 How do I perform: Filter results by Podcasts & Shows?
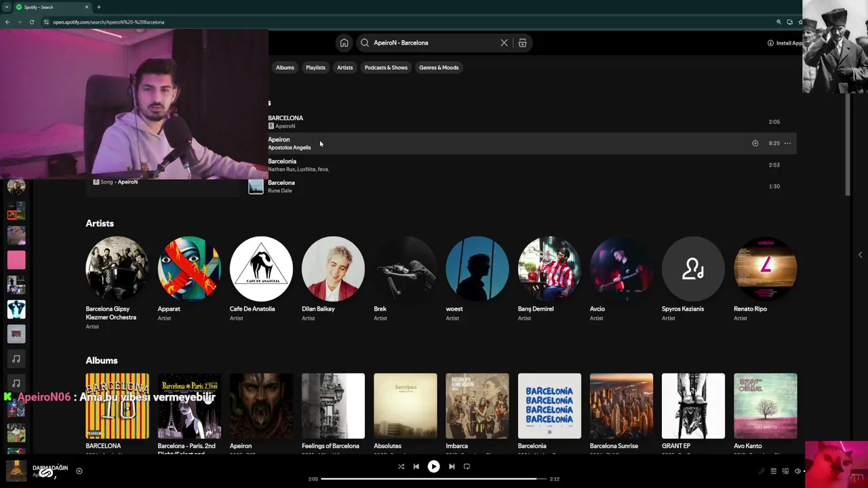(x=386, y=67)
